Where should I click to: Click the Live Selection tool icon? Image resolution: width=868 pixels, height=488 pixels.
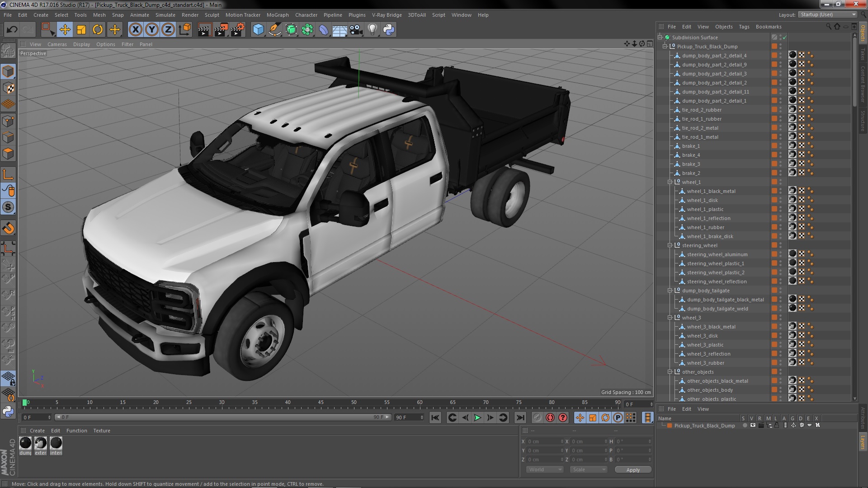click(47, 30)
